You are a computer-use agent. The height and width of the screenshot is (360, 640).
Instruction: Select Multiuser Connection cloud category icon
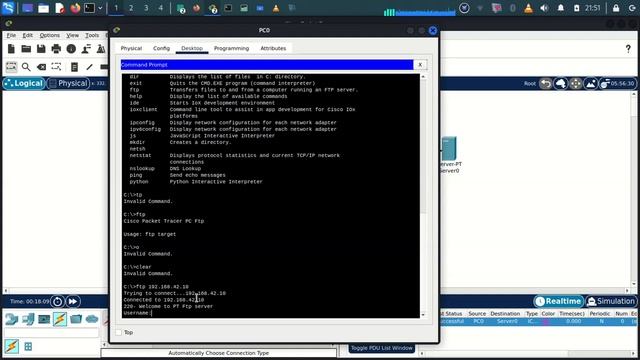click(92, 319)
